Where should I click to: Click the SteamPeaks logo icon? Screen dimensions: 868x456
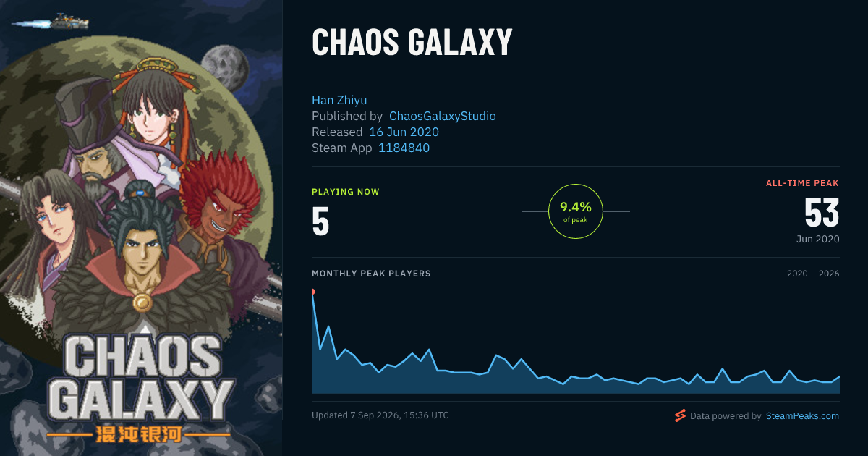(679, 415)
